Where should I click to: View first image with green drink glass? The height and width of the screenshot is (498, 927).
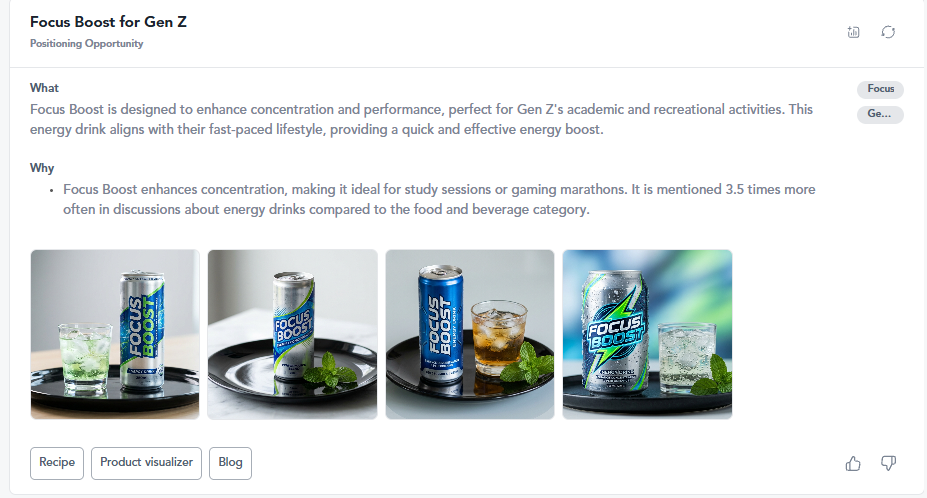(115, 334)
